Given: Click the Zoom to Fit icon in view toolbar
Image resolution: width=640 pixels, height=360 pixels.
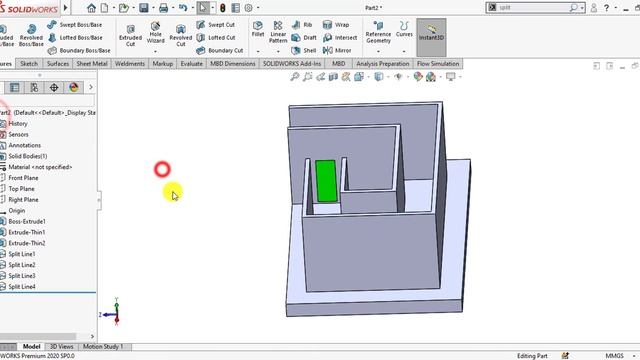Looking at the screenshot, I should click(x=295, y=76).
